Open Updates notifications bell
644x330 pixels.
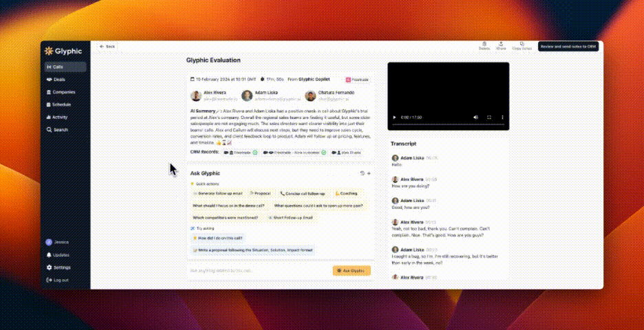58,255
